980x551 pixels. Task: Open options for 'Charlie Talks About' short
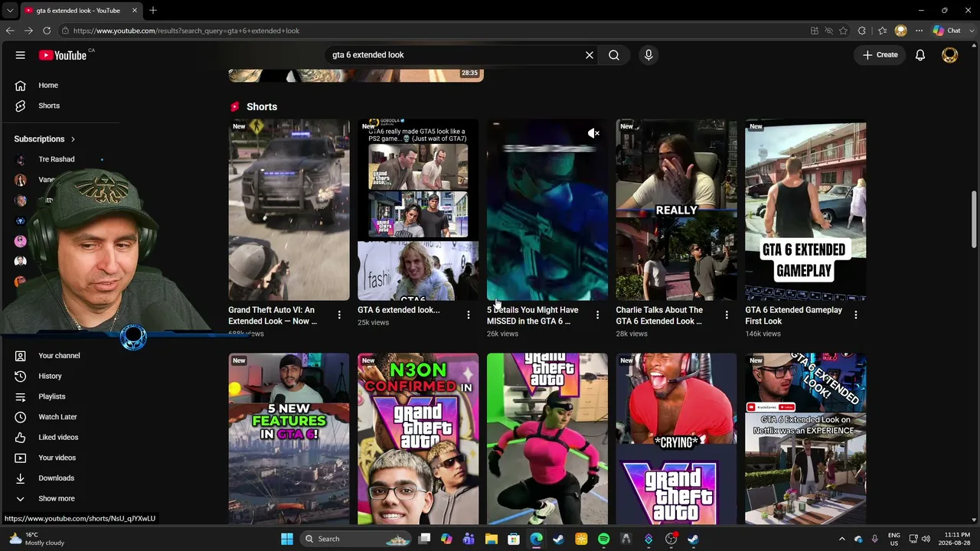pyautogui.click(x=727, y=315)
